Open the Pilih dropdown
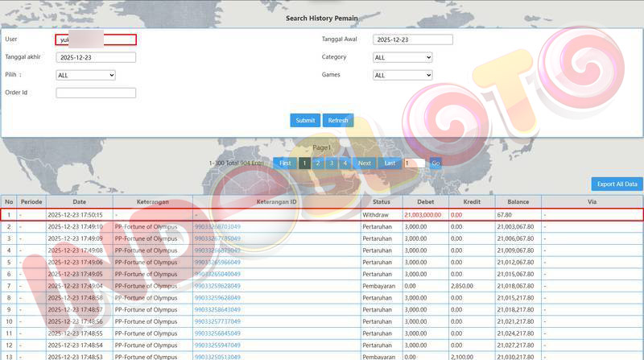 [x=85, y=75]
